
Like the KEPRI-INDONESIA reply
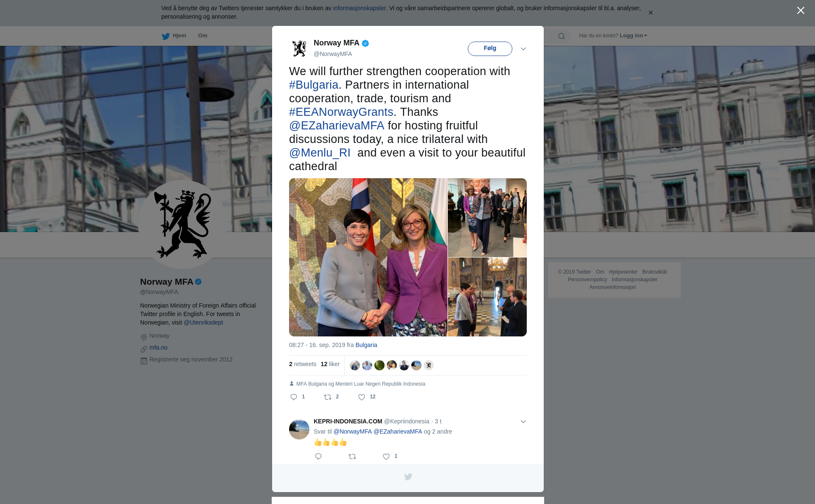pyautogui.click(x=386, y=456)
